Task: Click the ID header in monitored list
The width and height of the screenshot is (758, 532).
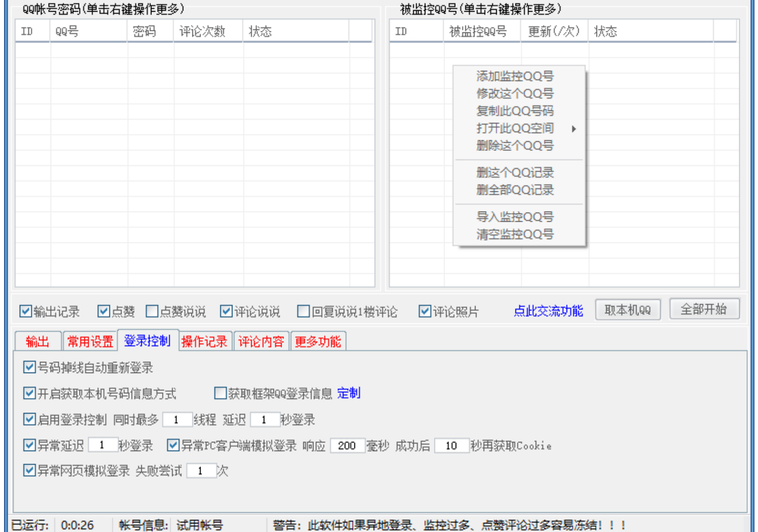Action: tap(417, 31)
